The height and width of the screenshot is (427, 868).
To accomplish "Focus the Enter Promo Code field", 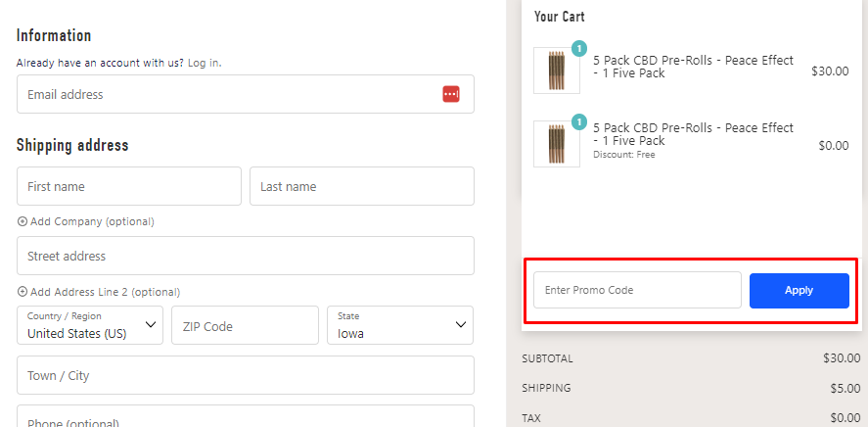I will click(637, 290).
